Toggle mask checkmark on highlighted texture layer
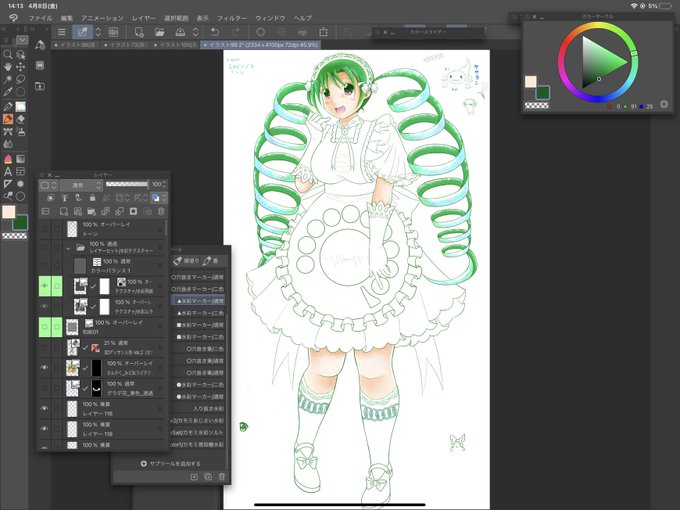Viewport: 680px width, 510px height. click(93, 286)
